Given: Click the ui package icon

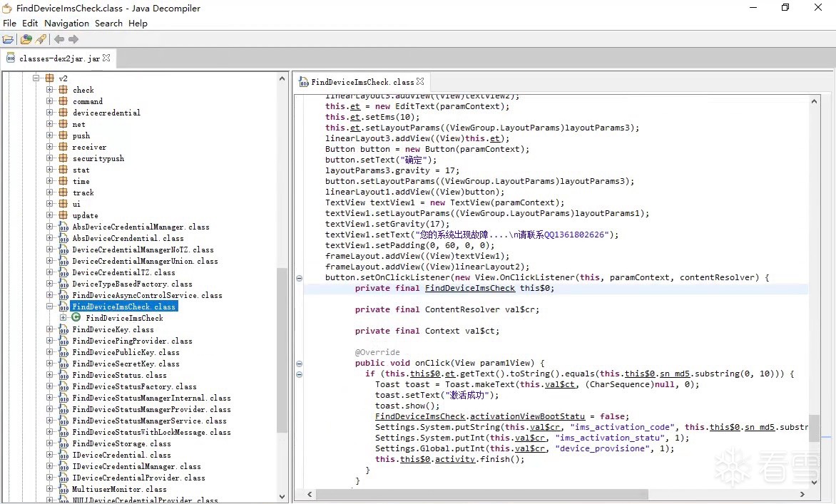Looking at the screenshot, I should click(63, 203).
